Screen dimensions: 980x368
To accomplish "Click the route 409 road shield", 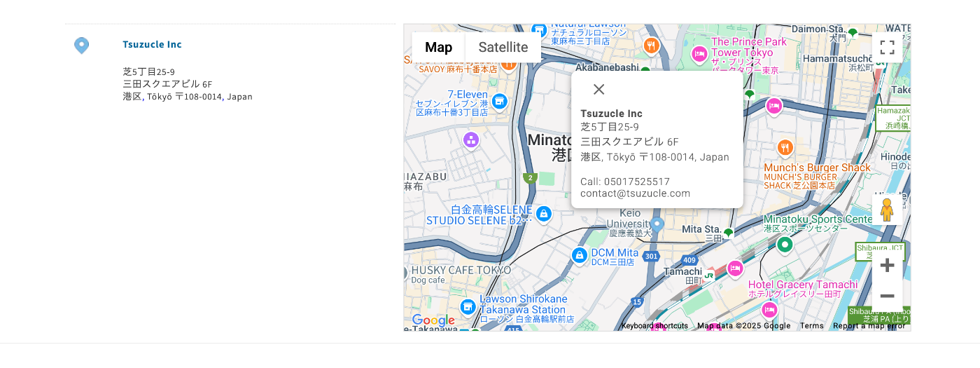I will tap(689, 261).
